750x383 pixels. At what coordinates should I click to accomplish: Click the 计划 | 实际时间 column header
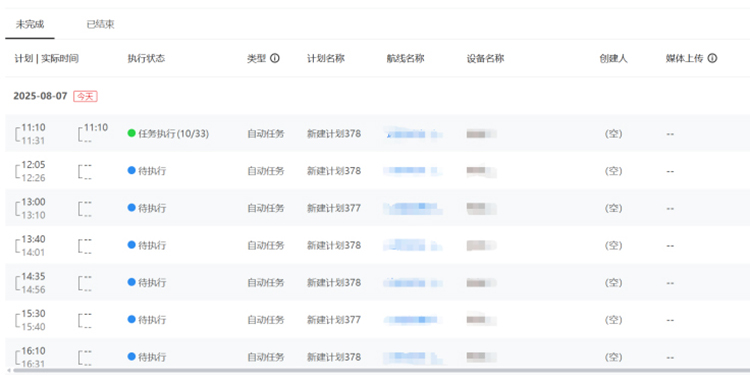(x=46, y=58)
